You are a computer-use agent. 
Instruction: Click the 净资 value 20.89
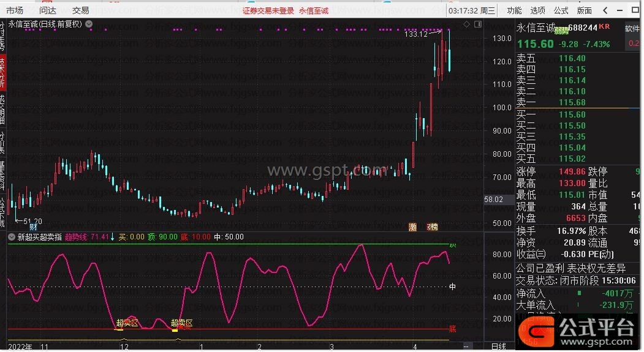pos(575,243)
